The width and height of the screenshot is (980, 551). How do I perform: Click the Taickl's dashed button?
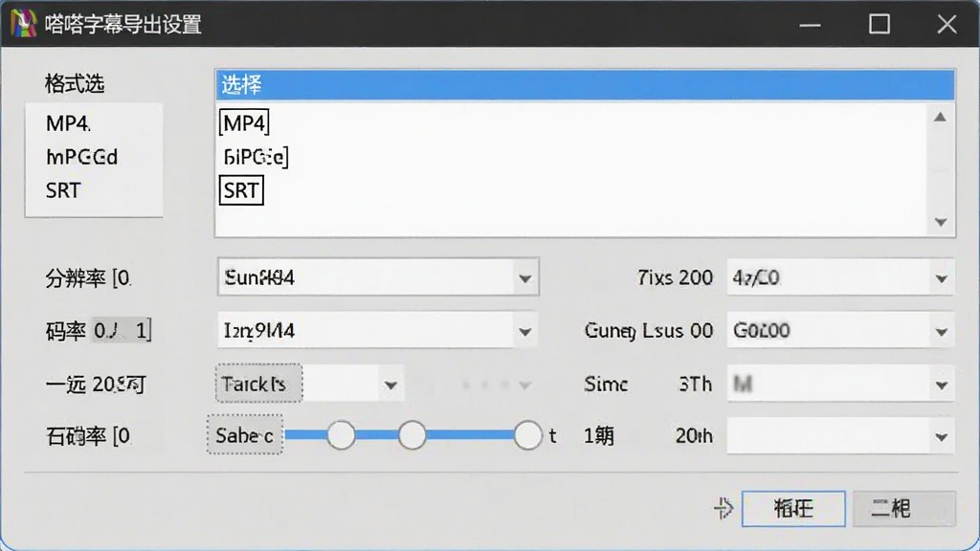(x=258, y=384)
